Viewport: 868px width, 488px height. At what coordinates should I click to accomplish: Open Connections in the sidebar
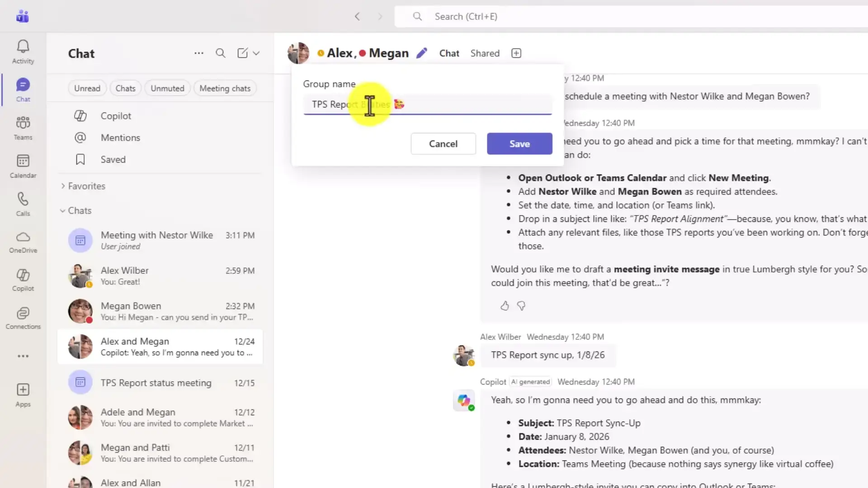click(23, 318)
